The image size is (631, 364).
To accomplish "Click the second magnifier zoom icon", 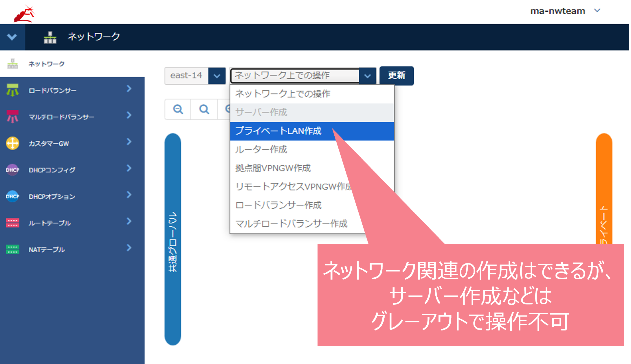I will (204, 109).
